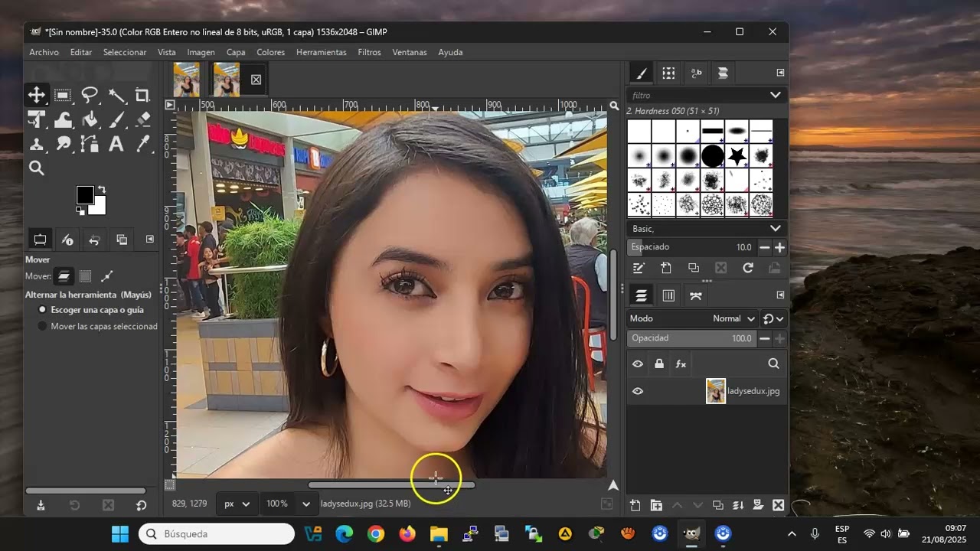This screenshot has width=980, height=551.
Task: Select the Crop tool
Action: coord(142,95)
